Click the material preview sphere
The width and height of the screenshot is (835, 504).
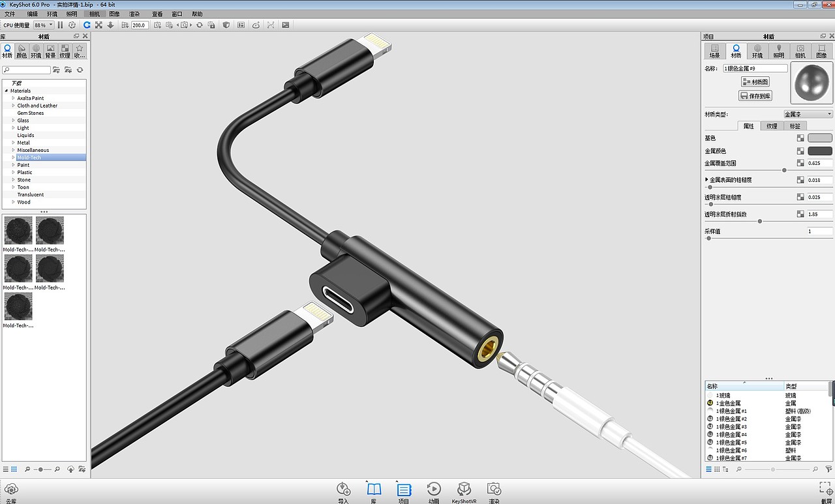pos(812,83)
